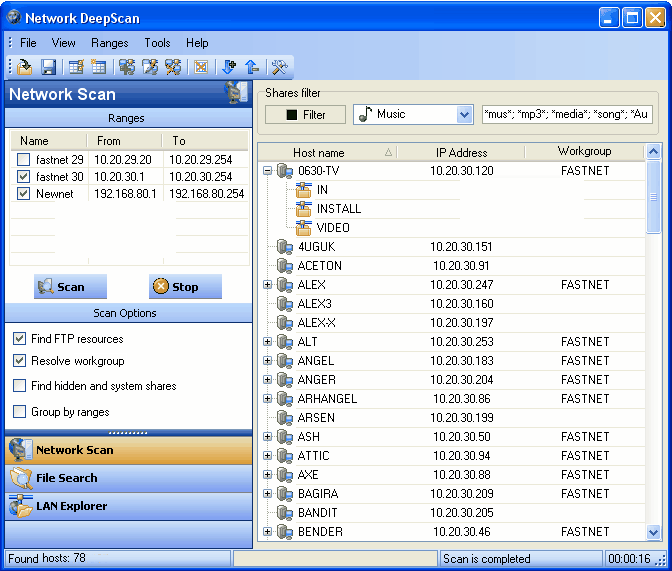Click the ALEX3 host computer icon

tap(285, 304)
